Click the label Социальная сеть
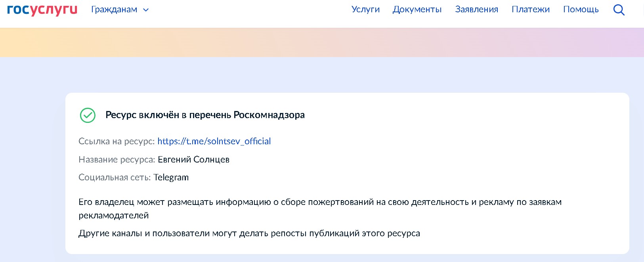The height and width of the screenshot is (262, 644). click(x=115, y=177)
